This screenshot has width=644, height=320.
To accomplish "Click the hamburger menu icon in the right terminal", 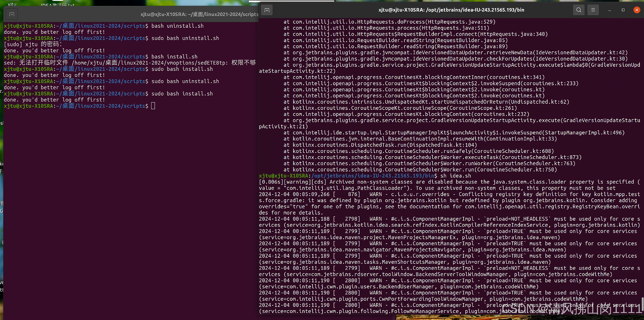I will [x=593, y=10].
